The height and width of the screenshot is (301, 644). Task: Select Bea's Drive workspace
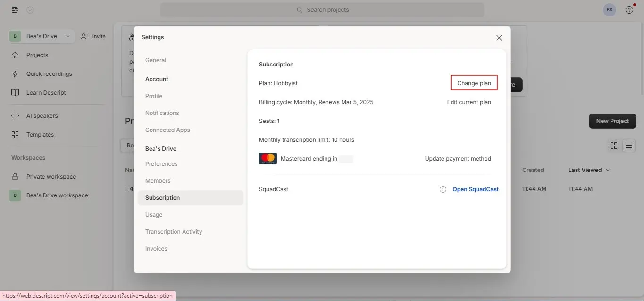(57, 195)
